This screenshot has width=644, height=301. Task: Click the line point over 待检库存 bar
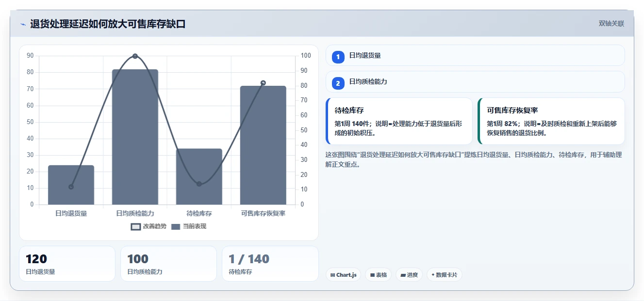point(199,184)
